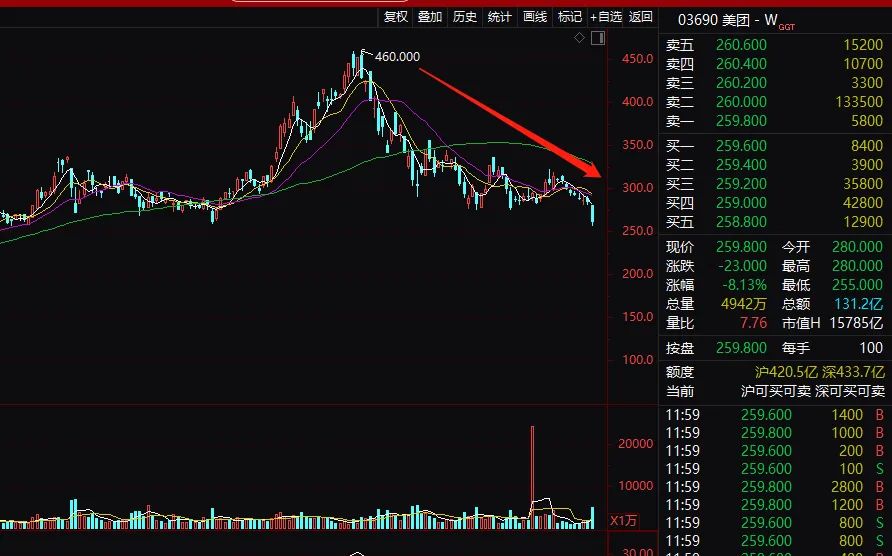Go back with the 返回 button
The height and width of the screenshot is (556, 892).
tap(641, 17)
